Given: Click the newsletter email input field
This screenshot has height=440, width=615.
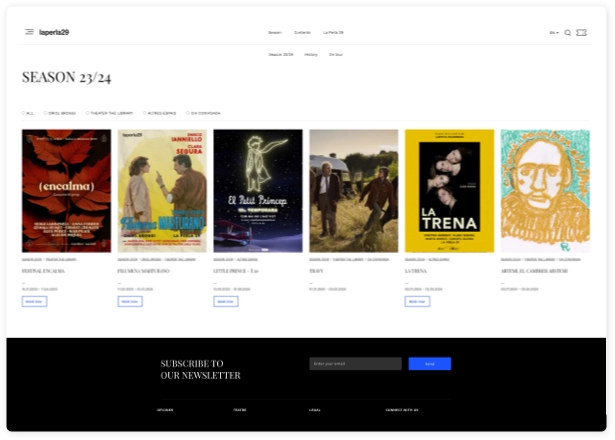Looking at the screenshot, I should (x=355, y=364).
